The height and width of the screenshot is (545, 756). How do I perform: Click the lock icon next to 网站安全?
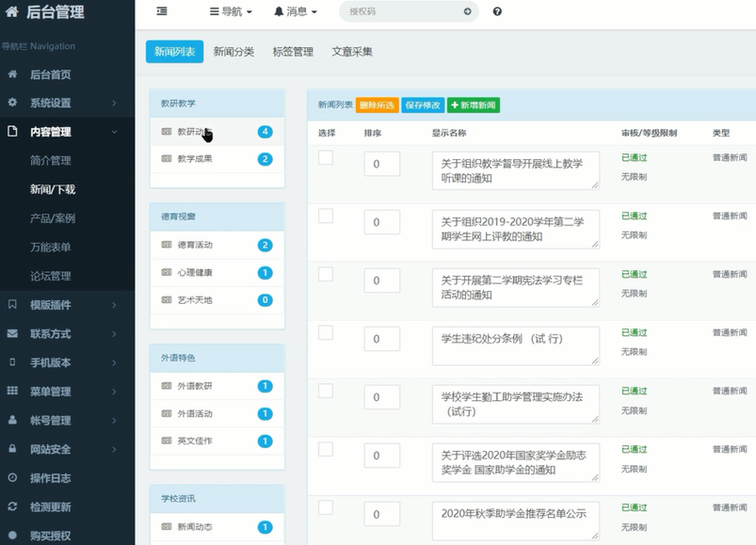click(x=12, y=449)
